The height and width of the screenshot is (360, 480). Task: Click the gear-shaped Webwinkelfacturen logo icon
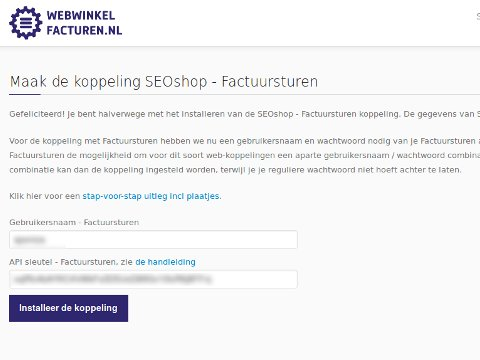tap(26, 23)
